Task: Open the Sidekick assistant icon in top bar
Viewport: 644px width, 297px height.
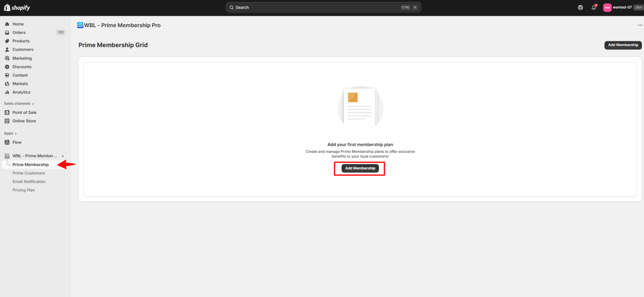Action: (580, 8)
